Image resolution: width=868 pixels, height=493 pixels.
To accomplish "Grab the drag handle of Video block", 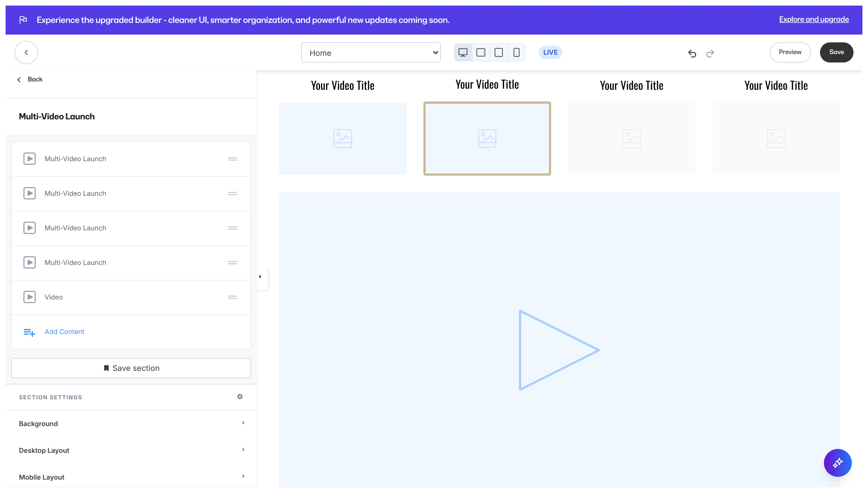I will click(x=232, y=297).
